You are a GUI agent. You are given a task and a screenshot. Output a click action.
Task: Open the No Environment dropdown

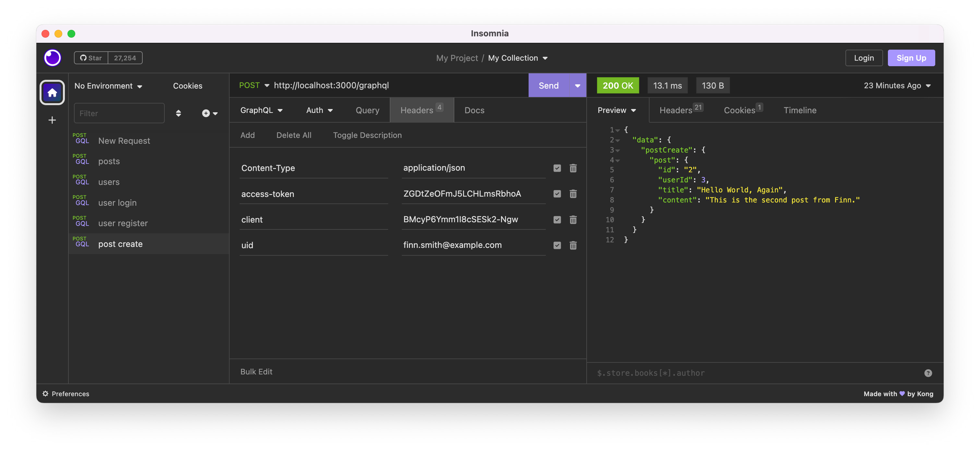click(108, 86)
